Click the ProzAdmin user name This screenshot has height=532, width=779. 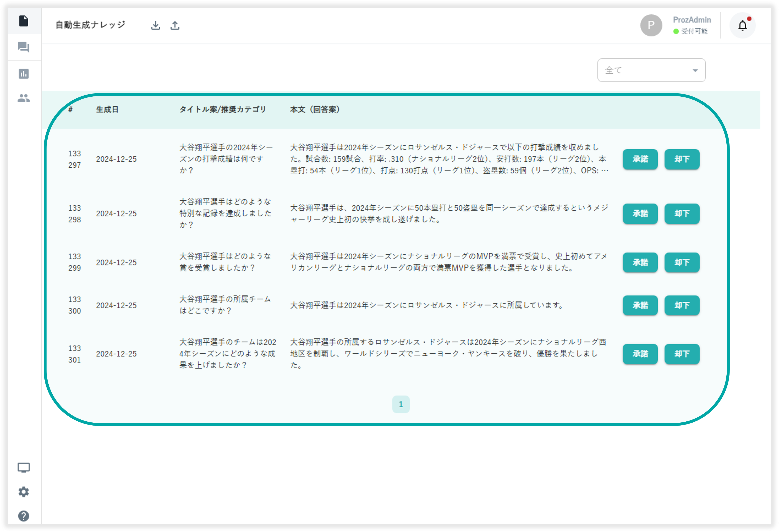click(692, 20)
